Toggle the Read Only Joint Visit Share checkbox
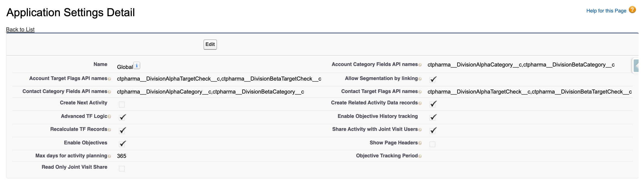 [x=122, y=169]
